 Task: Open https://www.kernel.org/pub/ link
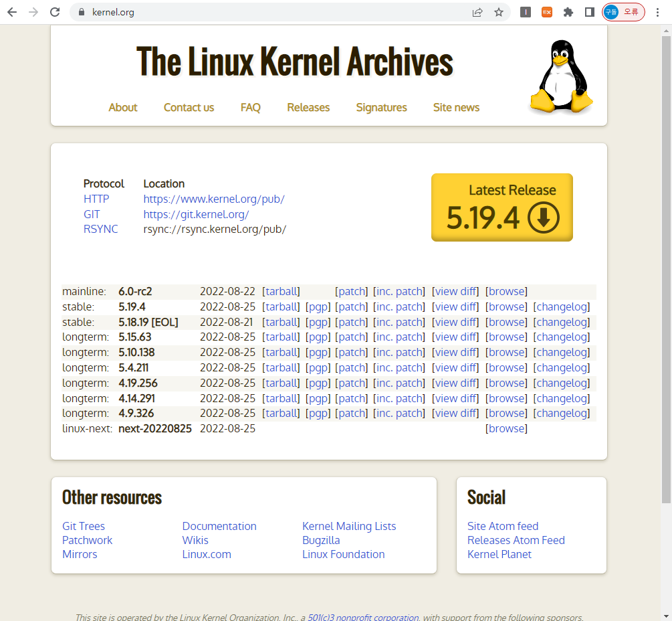point(214,199)
